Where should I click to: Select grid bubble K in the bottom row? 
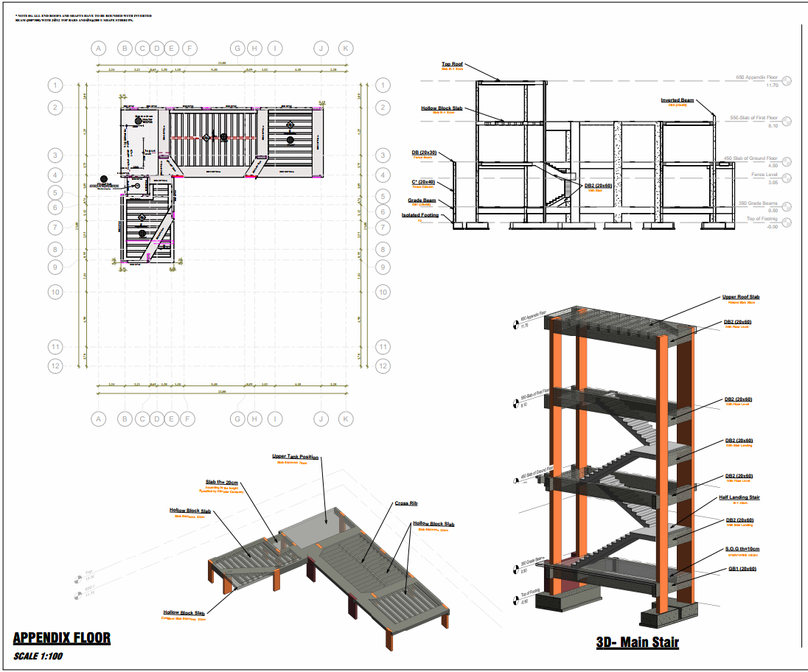pos(346,419)
